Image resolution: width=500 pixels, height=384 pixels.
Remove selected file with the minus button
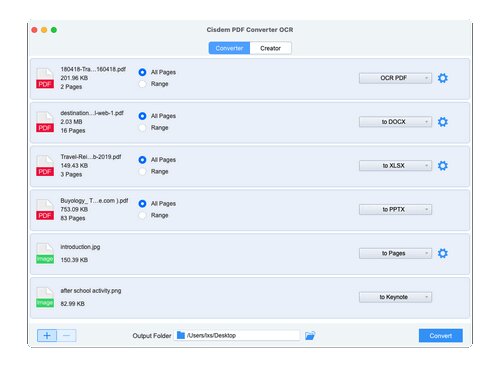pos(66,335)
